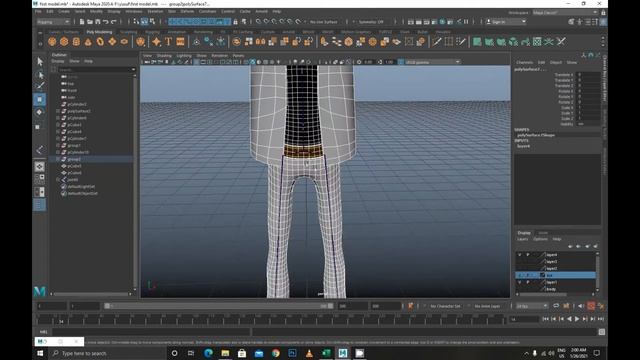Click the SVG shelf icon
The height and width of the screenshot is (360, 640).
(180, 42)
